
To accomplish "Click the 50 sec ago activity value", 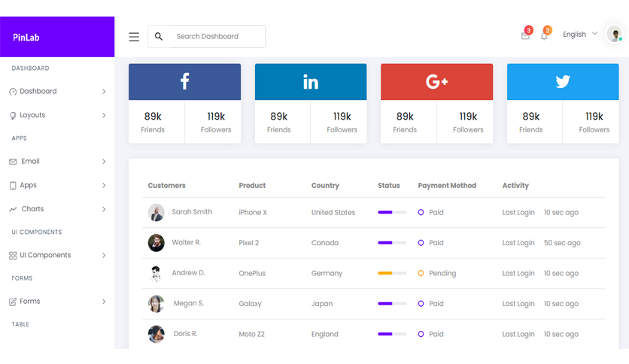I will [562, 243].
